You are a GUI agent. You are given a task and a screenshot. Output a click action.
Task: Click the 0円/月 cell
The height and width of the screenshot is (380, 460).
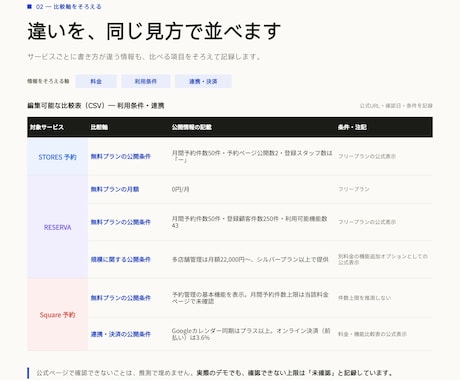(180, 189)
